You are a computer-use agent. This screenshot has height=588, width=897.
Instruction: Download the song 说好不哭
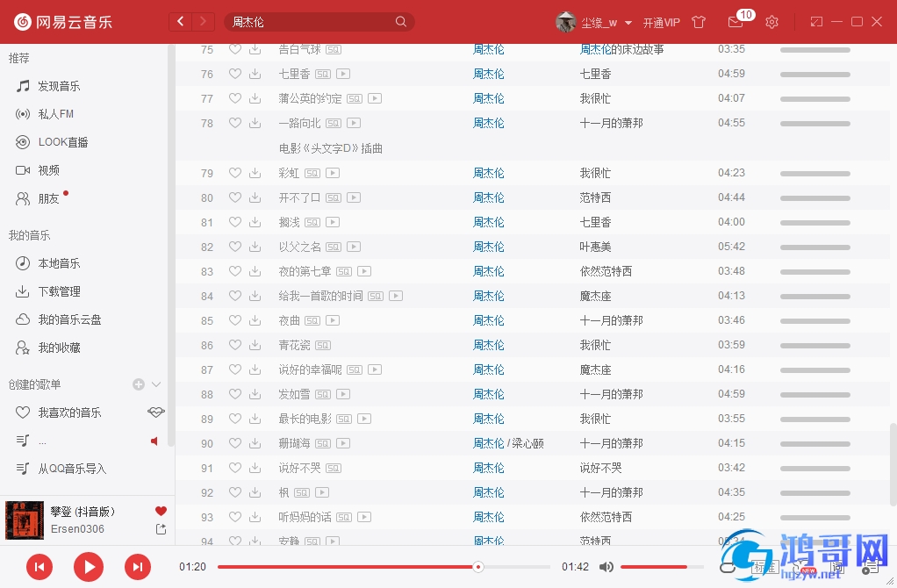tap(255, 468)
